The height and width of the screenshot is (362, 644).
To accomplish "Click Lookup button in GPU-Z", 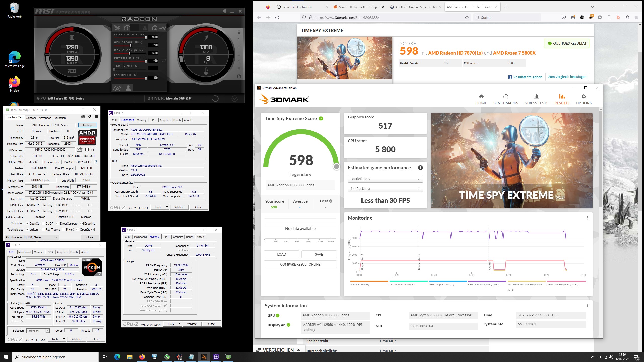I will (87, 125).
